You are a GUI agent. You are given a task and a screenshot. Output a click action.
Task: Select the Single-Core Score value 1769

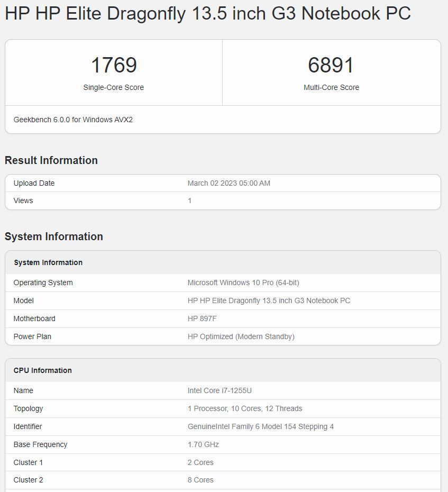114,65
